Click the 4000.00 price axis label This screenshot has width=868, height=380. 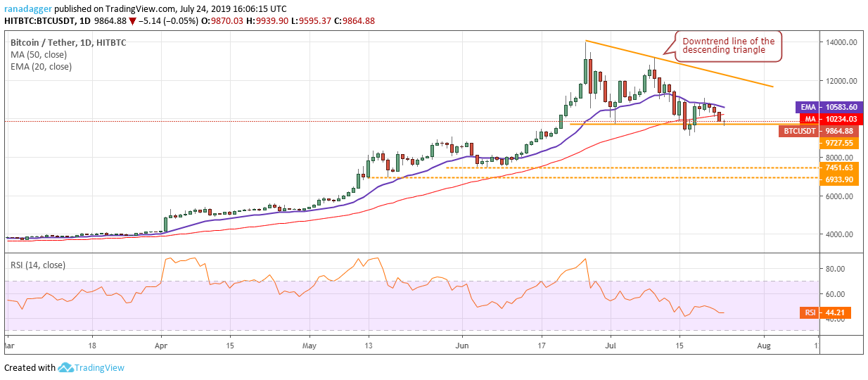coord(840,234)
